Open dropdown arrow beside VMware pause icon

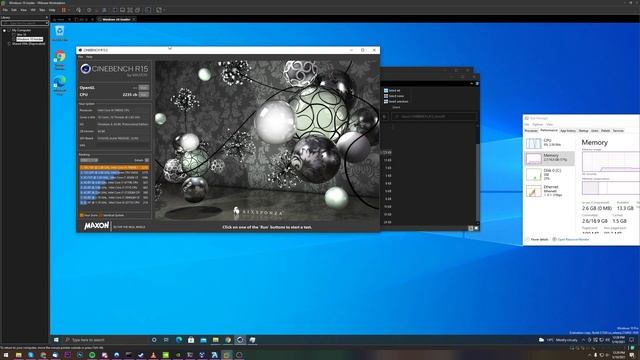(x=69, y=10)
